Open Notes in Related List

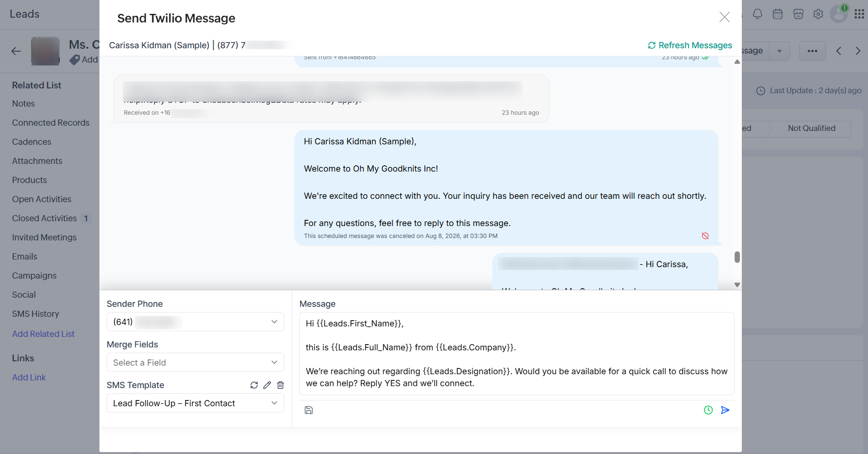23,104
